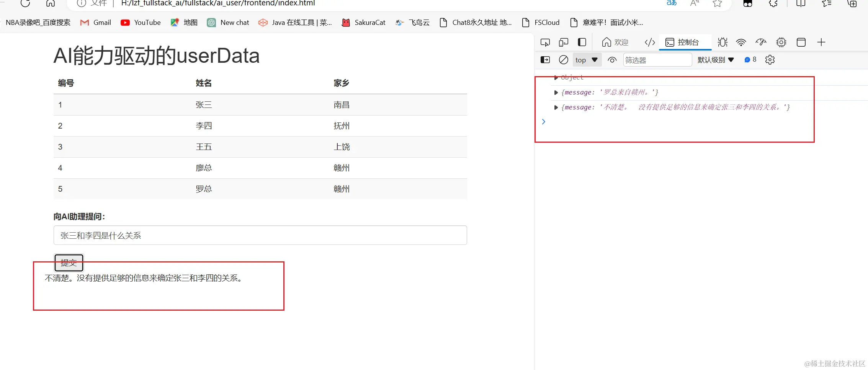Open the browser extensions puzzle icon
Screen dimensions: 868x370
click(x=773, y=3)
